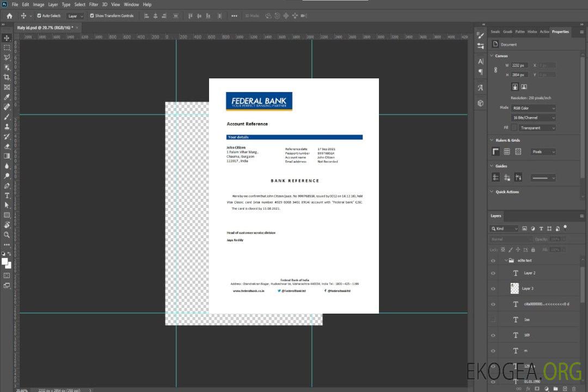Select the Eyedropper tool in the toolbar

(x=7, y=97)
